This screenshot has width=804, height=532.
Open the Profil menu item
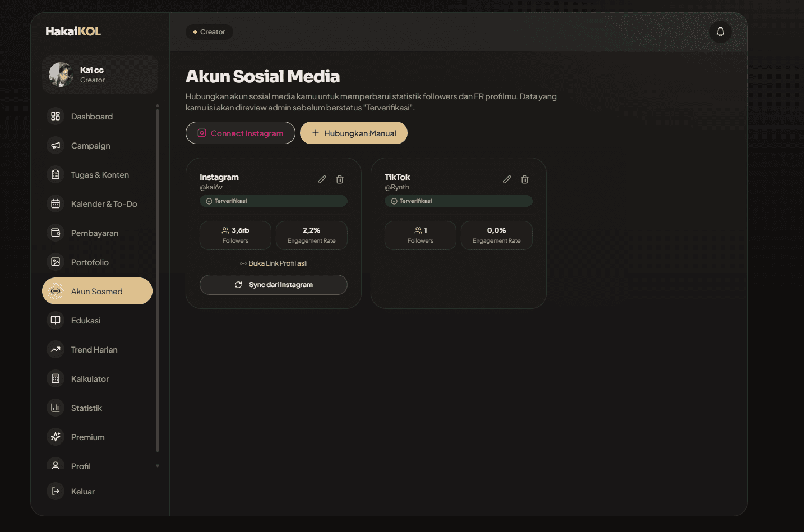[97, 463]
